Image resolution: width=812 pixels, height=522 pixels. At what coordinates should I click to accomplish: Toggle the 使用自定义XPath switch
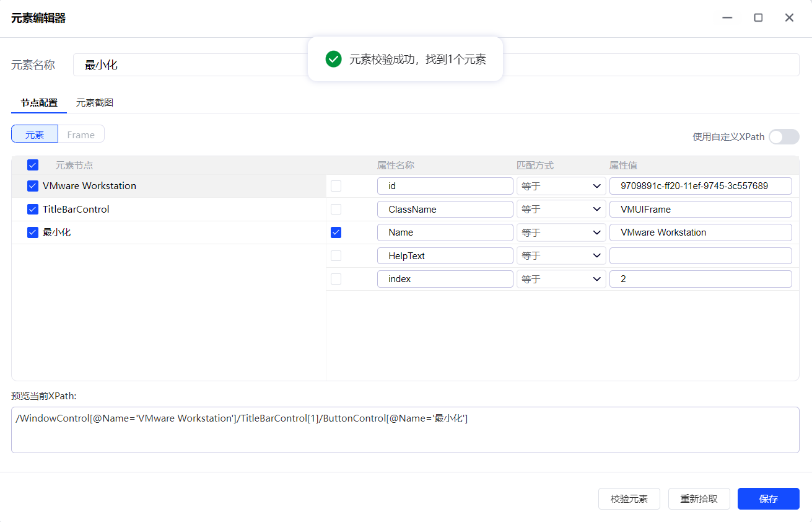(x=784, y=136)
